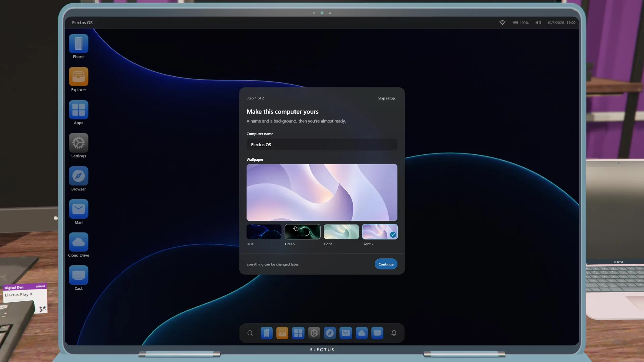Viewport: 644px width, 362px height.
Task: Open the Mail desktop icon
Action: [78, 209]
